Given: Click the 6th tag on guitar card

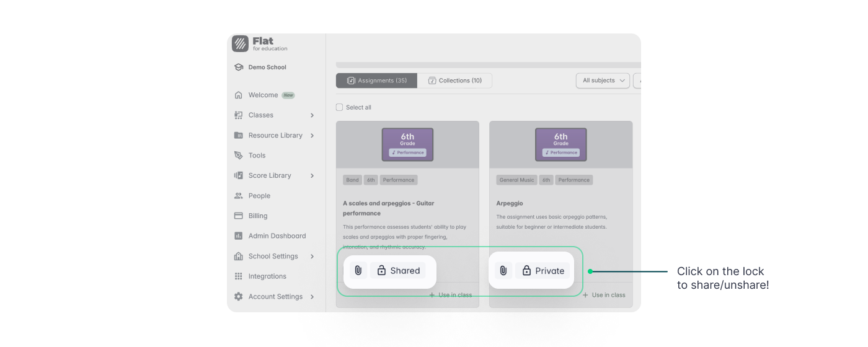Looking at the screenshot, I should coord(371,180).
